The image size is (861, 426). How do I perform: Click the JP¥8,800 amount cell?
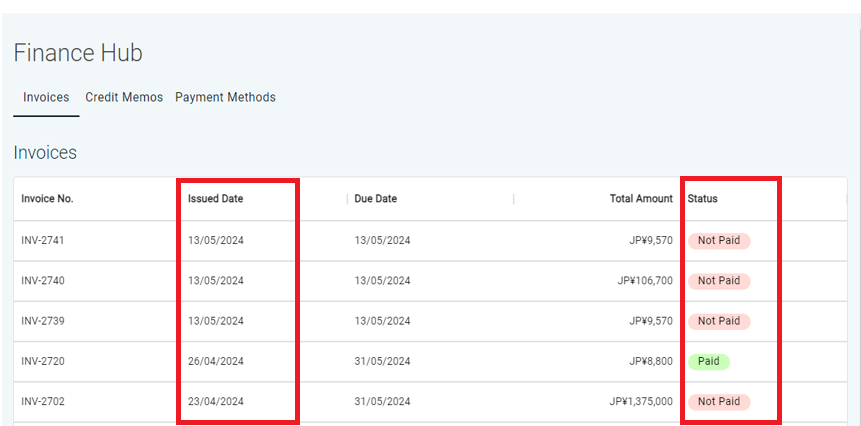tap(651, 361)
